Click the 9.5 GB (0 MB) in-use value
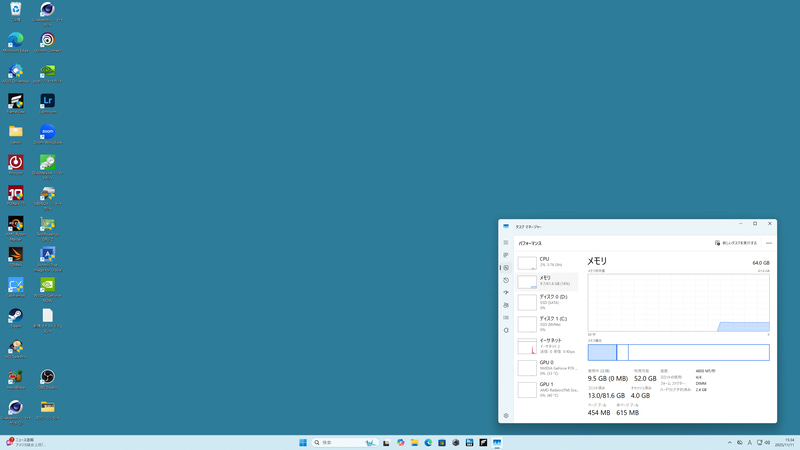Image resolution: width=800 pixels, height=450 pixels. 608,379
